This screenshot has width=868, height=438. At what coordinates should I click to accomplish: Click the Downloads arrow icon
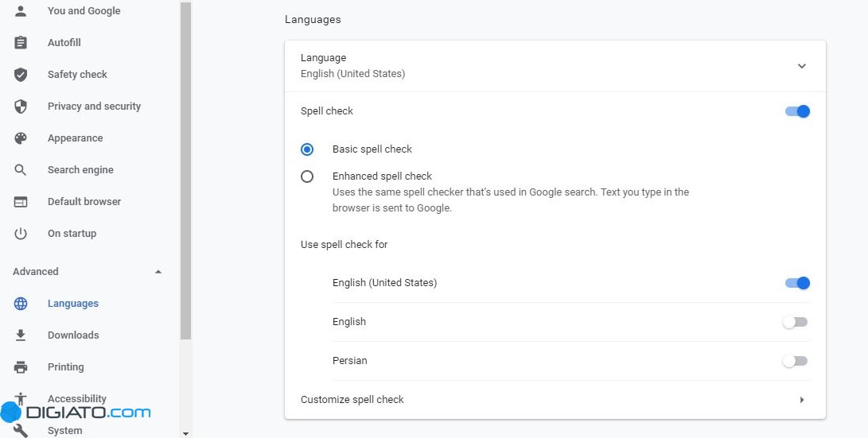(21, 335)
